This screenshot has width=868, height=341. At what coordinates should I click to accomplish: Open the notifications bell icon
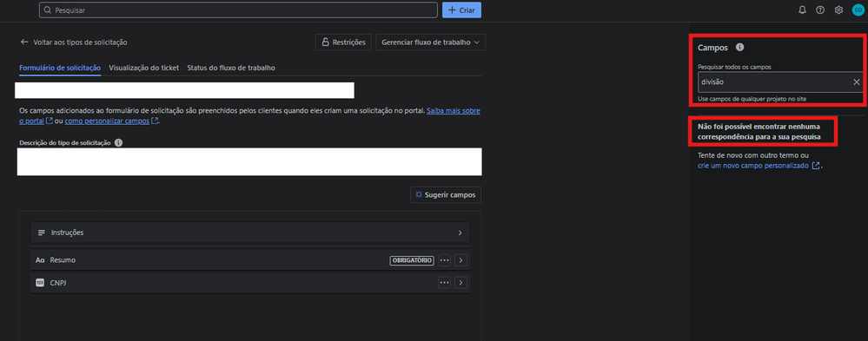click(802, 10)
